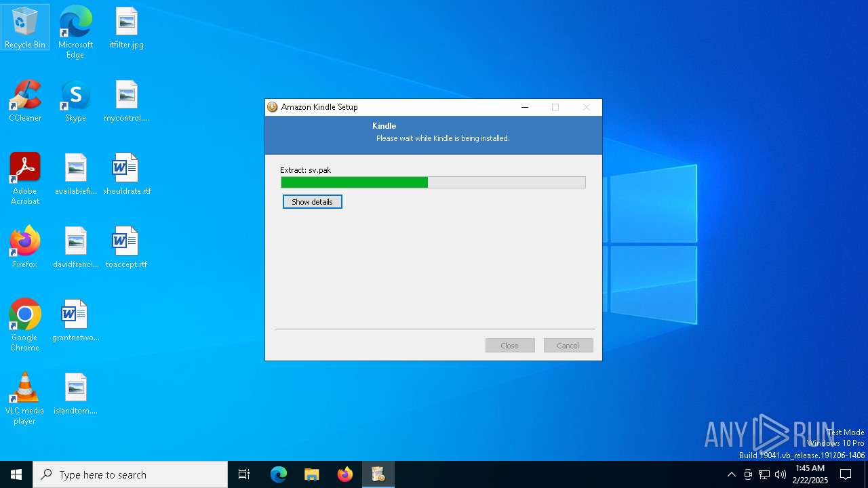The width and height of the screenshot is (868, 488).
Task: Open the network status tray icon
Action: click(x=764, y=474)
